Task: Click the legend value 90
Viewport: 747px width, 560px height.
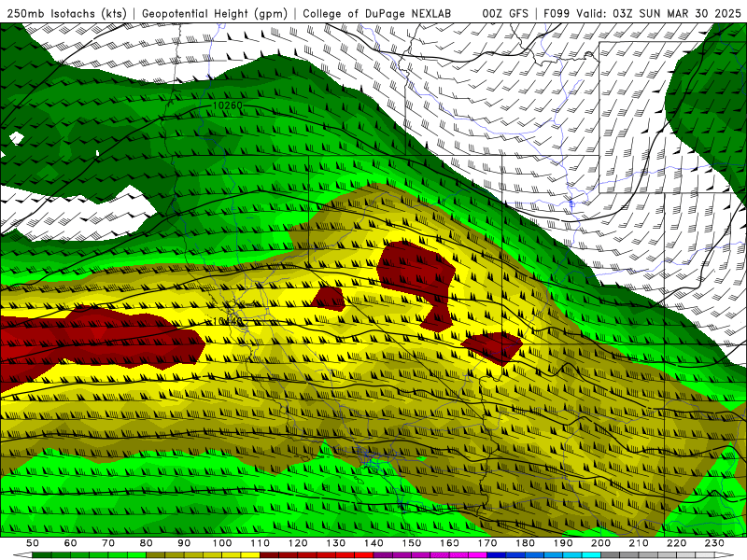Action: (x=184, y=543)
